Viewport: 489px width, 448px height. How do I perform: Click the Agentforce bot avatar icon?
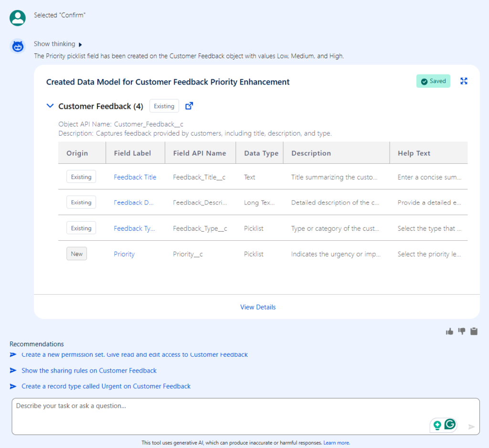18,46
